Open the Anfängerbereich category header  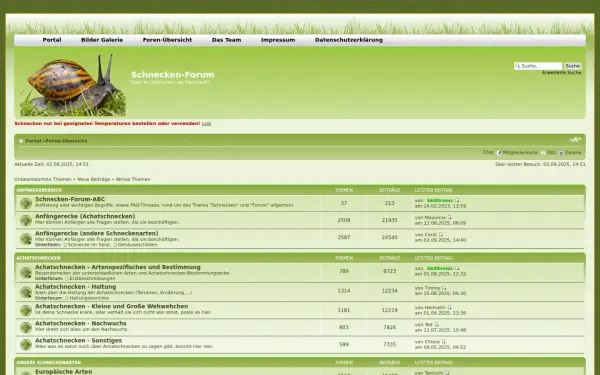point(39,190)
